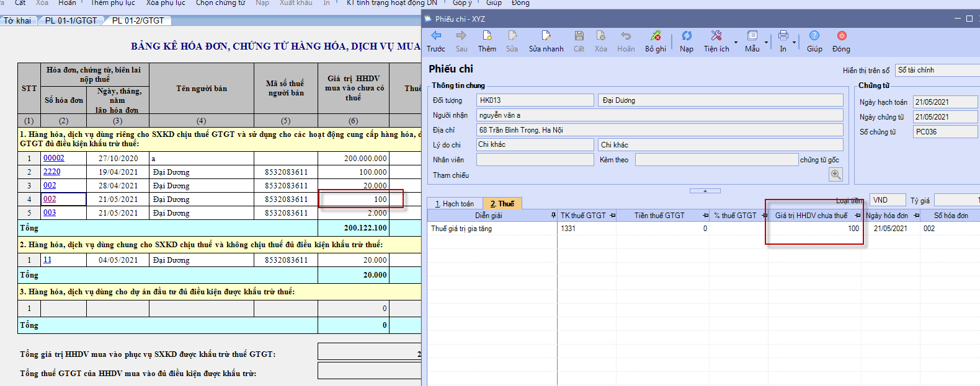Click the zoom magnifier icon near Tham chiếu
The image size is (980, 386).
tap(836, 175)
